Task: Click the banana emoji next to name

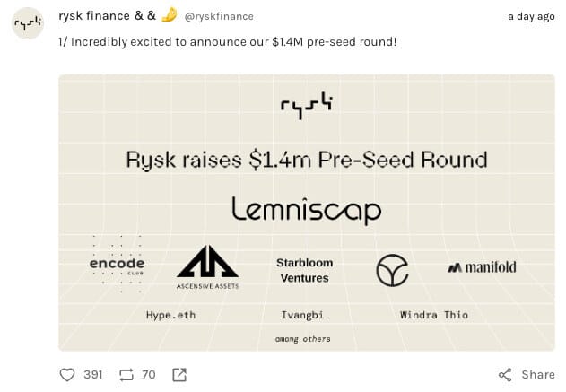Action: [x=170, y=15]
